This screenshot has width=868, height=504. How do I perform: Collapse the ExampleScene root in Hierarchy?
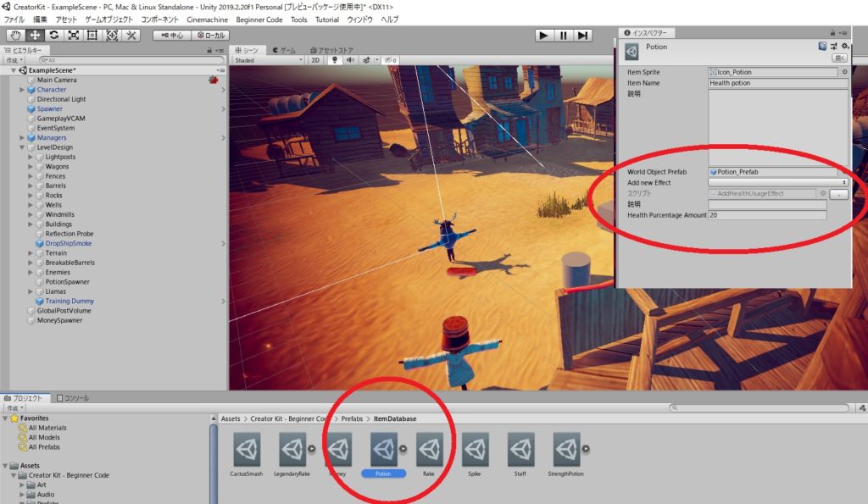click(x=14, y=71)
